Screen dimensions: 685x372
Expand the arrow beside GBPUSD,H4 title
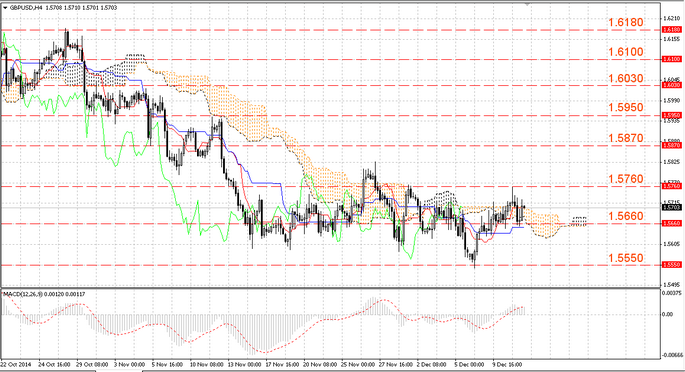(x=5, y=7)
